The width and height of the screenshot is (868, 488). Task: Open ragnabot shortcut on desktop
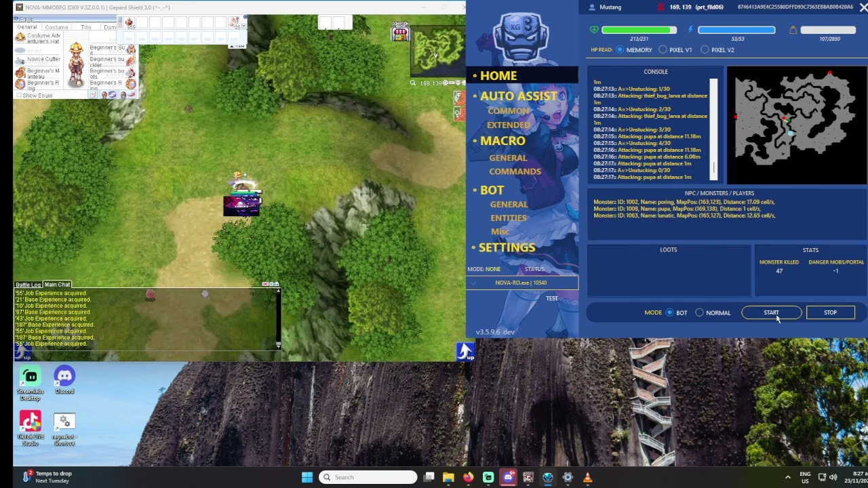tap(64, 428)
